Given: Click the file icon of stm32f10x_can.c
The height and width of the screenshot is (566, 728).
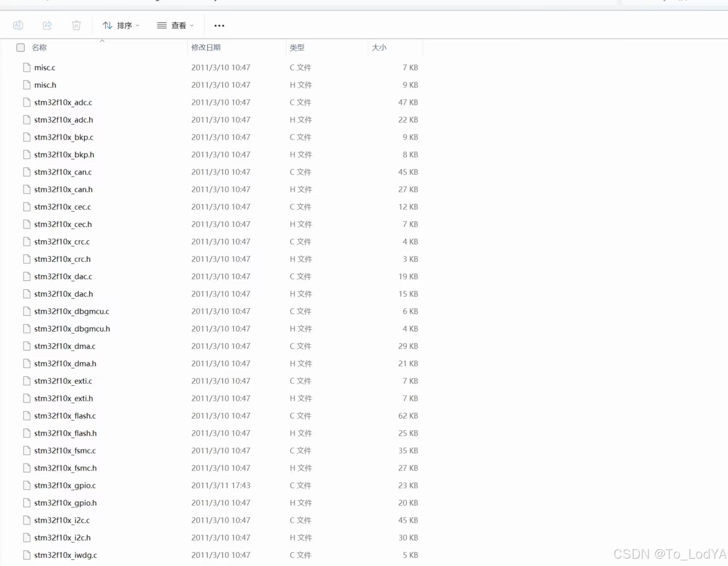Looking at the screenshot, I should (x=27, y=172).
